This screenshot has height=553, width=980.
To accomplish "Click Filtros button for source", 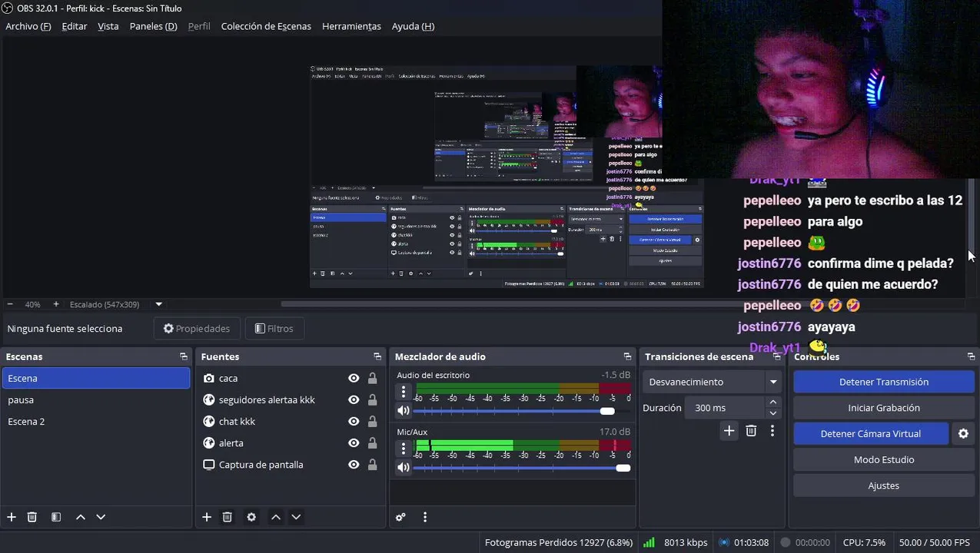I will [274, 329].
